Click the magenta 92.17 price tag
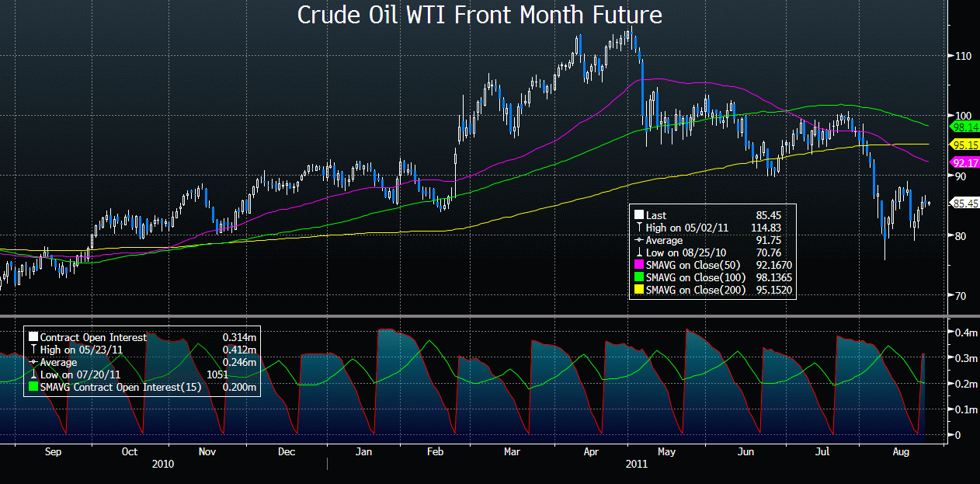 (x=964, y=163)
